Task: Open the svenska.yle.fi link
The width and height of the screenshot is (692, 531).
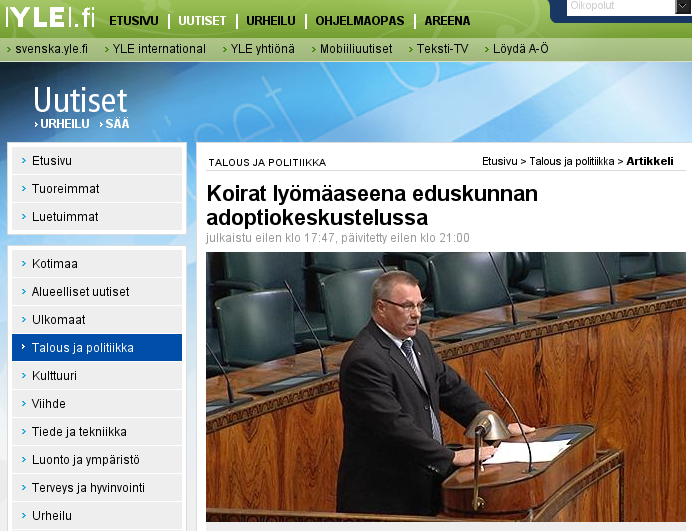Action: click(x=52, y=49)
